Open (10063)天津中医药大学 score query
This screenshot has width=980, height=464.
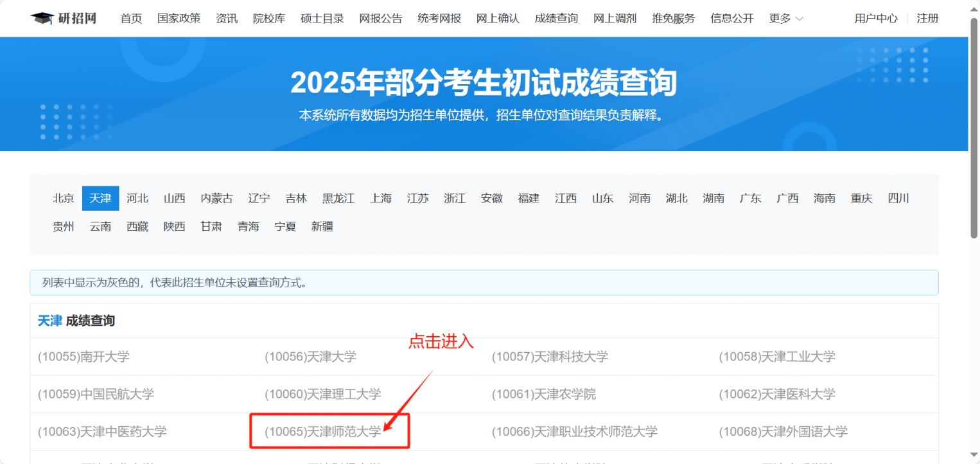coord(102,432)
